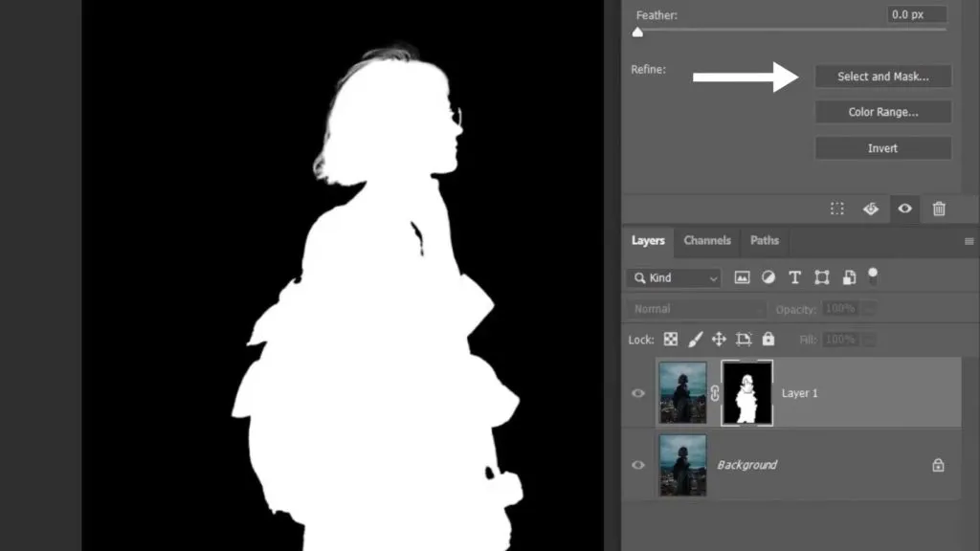Enable lock transparent pixels

pyautogui.click(x=671, y=338)
